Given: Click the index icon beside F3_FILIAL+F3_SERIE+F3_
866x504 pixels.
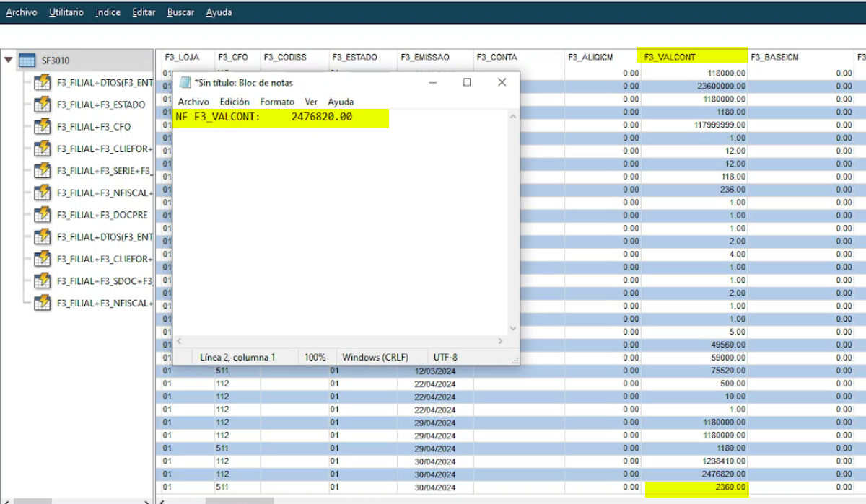Looking at the screenshot, I should click(43, 171).
